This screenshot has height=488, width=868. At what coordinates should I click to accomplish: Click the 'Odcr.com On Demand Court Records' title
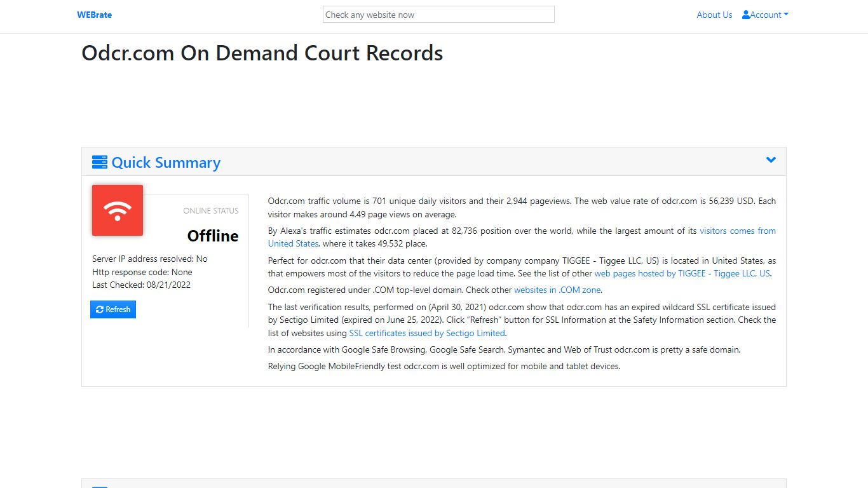[262, 53]
